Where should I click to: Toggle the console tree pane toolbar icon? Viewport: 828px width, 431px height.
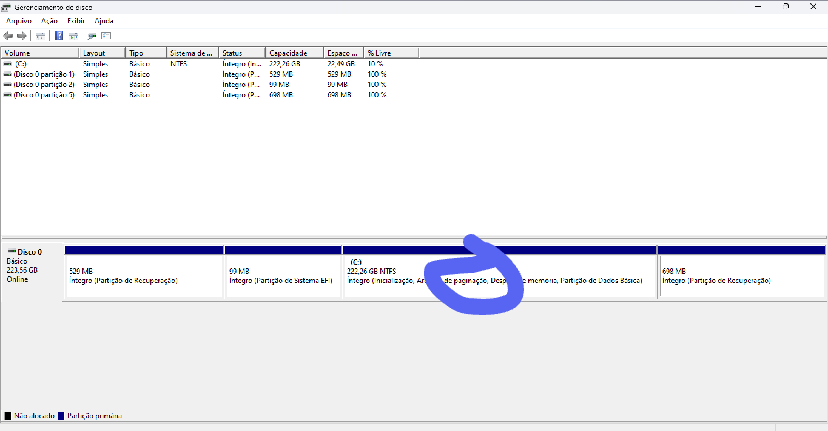40,36
